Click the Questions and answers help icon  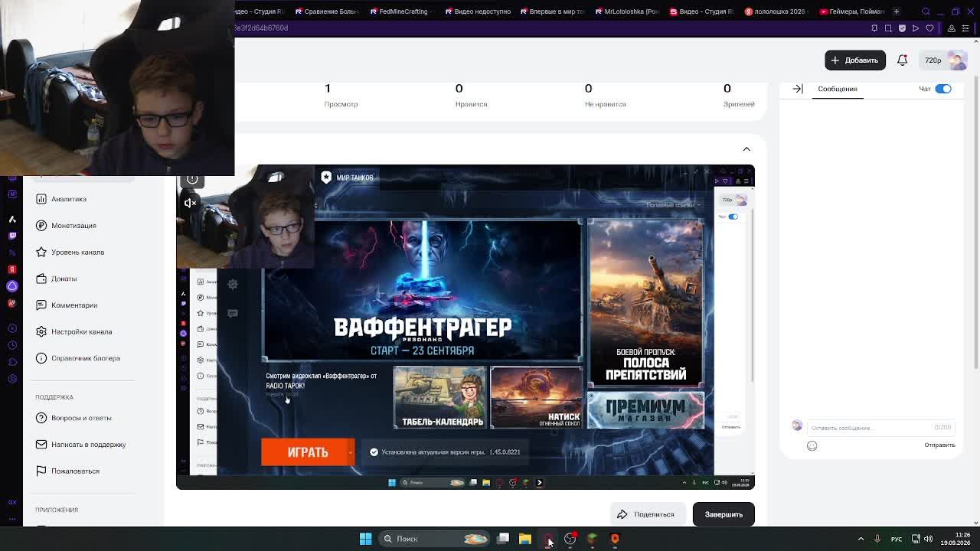click(41, 418)
